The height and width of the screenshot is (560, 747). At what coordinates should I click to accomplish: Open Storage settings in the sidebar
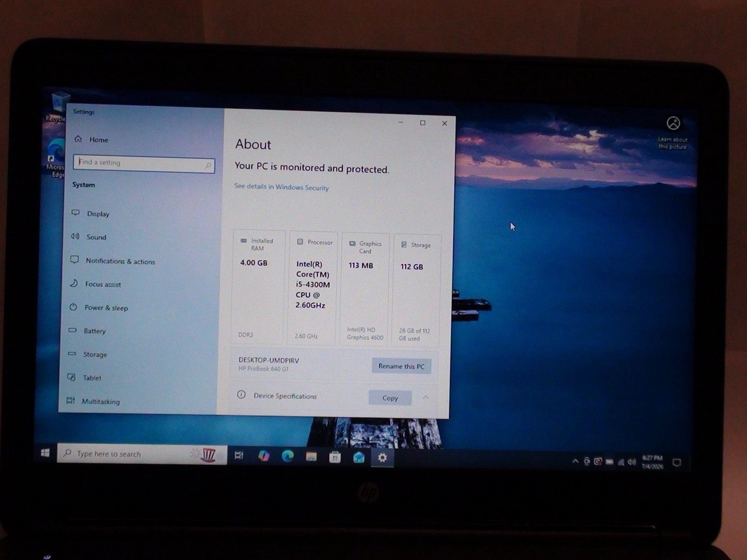(x=88, y=354)
